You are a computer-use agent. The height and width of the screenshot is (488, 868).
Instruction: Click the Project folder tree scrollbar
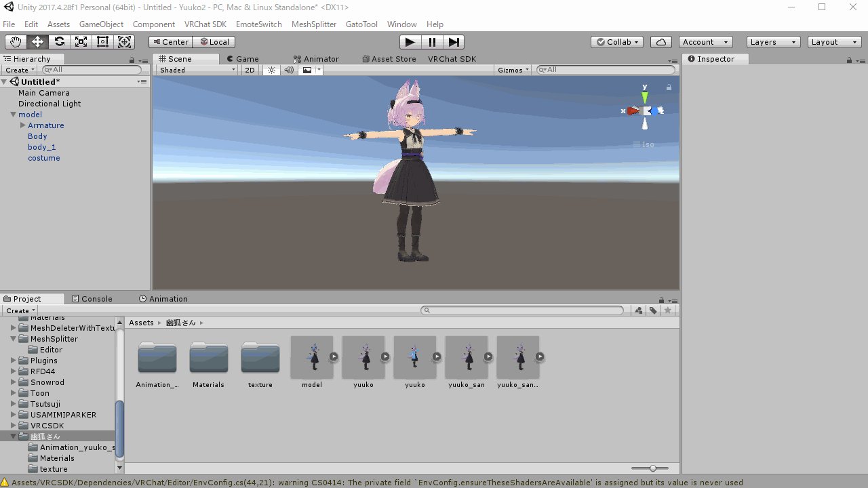click(120, 428)
